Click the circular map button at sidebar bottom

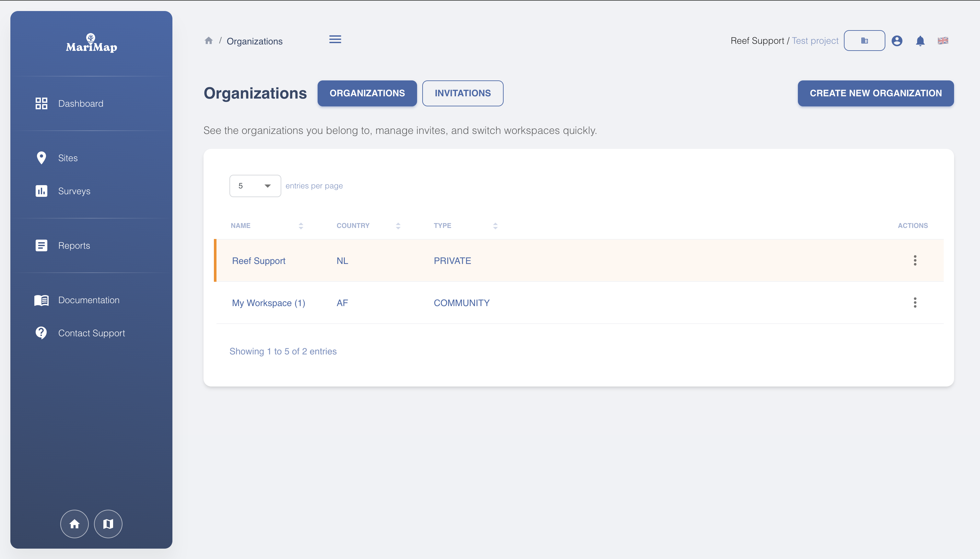point(108,524)
